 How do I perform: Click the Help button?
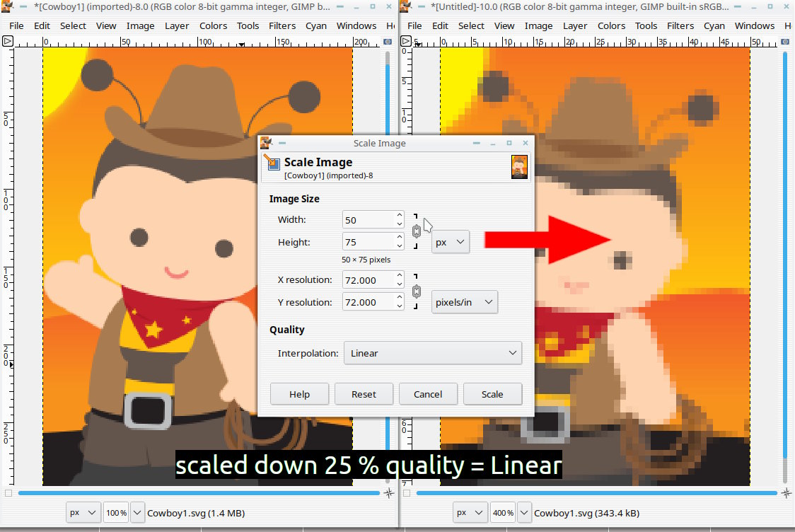[x=299, y=394]
